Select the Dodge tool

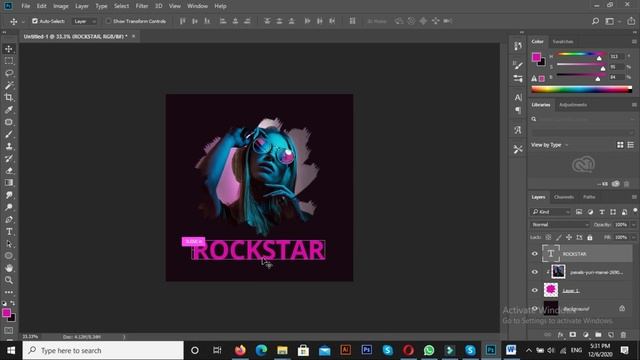(x=9, y=207)
